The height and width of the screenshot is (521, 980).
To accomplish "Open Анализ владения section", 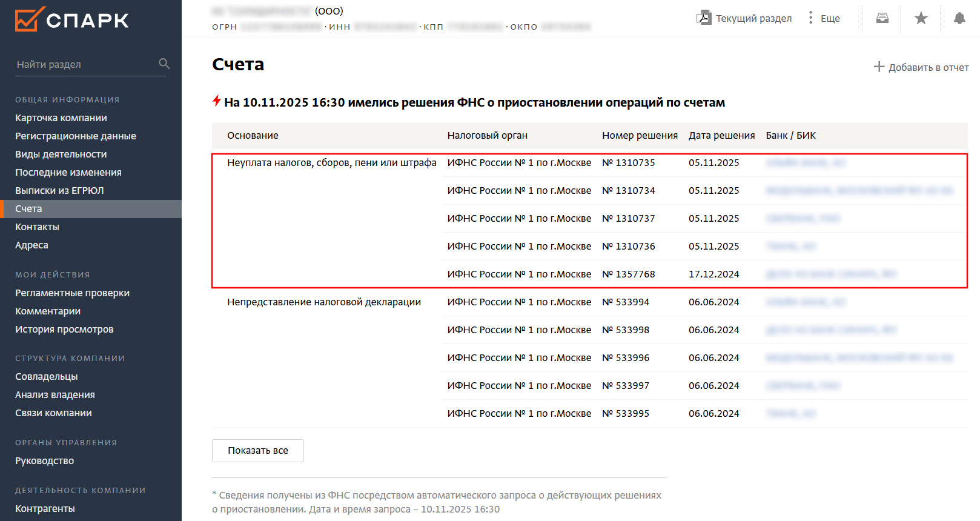I will point(55,394).
